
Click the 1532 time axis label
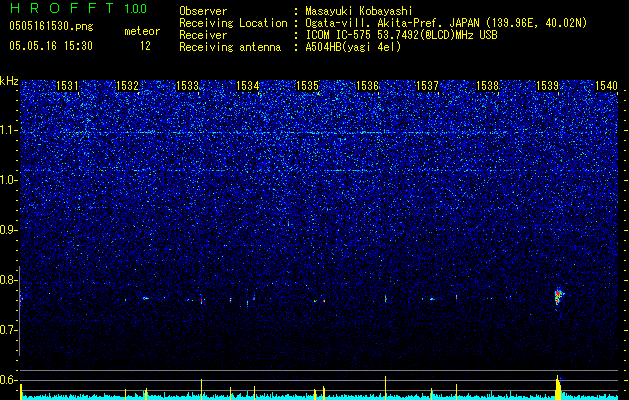tap(127, 85)
